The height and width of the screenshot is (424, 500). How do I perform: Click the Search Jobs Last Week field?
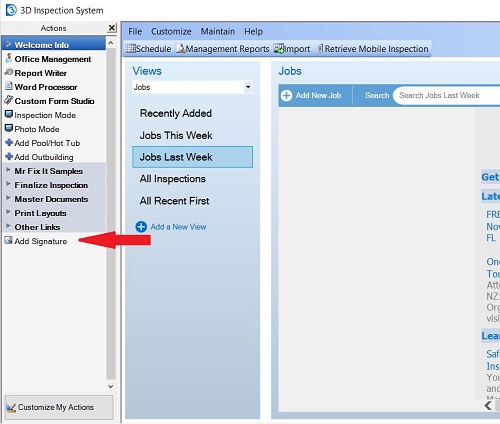[447, 95]
